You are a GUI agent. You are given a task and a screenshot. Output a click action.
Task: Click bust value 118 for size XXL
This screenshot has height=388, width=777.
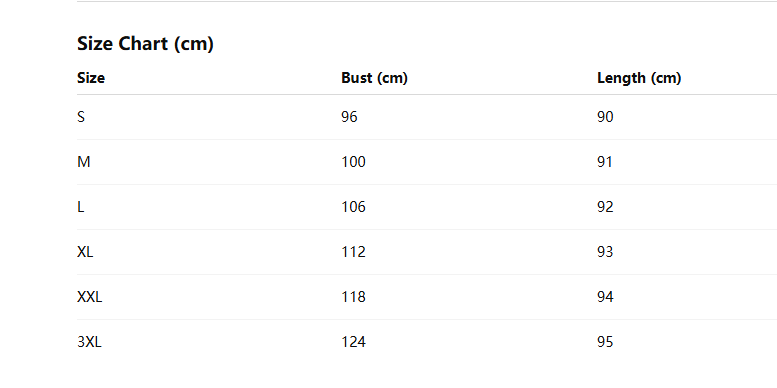(354, 297)
